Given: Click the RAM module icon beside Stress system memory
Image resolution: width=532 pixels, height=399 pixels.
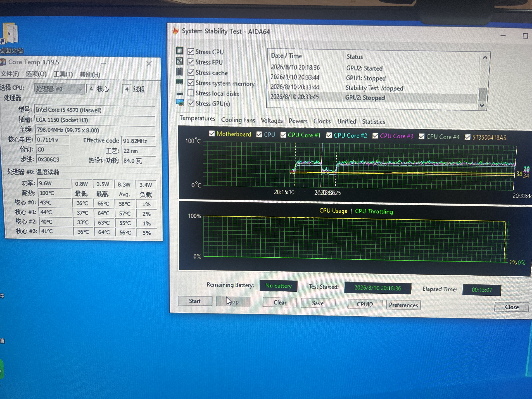Looking at the screenshot, I should tap(179, 82).
